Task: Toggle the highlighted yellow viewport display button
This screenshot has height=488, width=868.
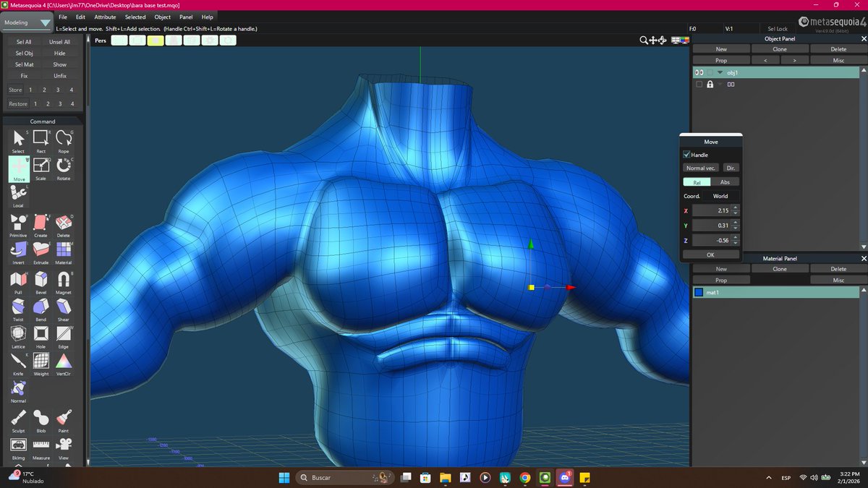Action: (156, 40)
